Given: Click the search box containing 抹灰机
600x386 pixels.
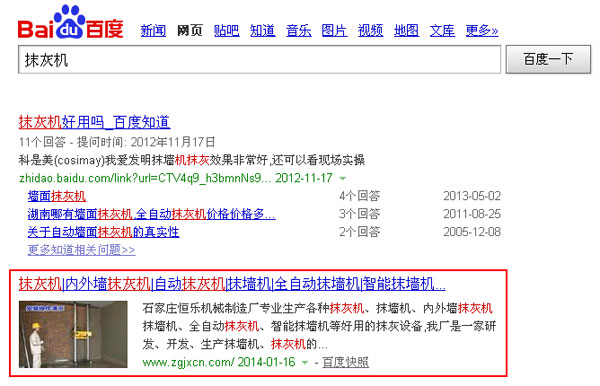Looking at the screenshot, I should coord(259,60).
